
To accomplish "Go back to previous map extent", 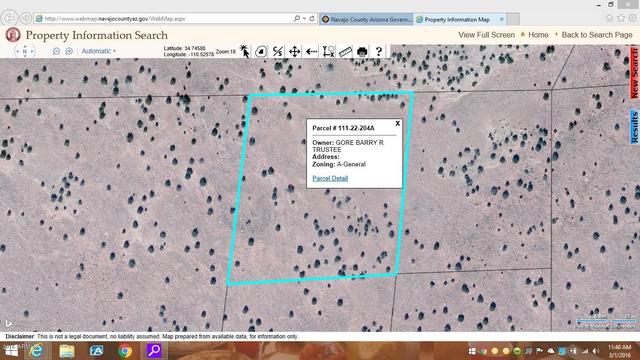I will tap(311, 51).
